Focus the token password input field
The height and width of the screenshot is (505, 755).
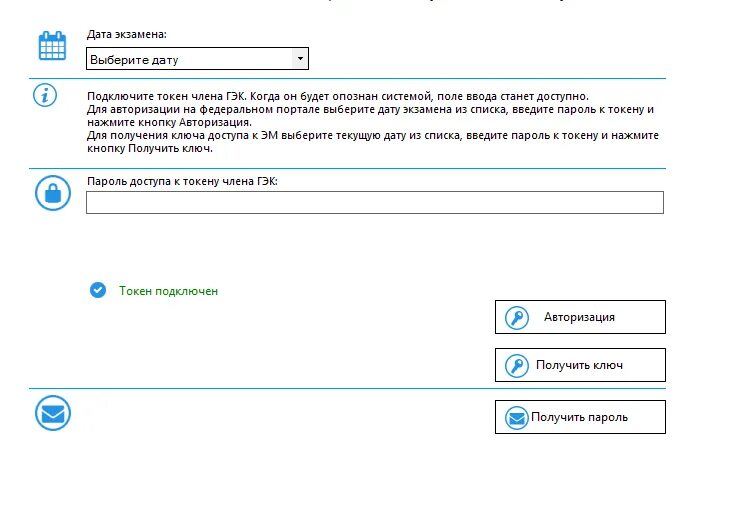coord(375,202)
